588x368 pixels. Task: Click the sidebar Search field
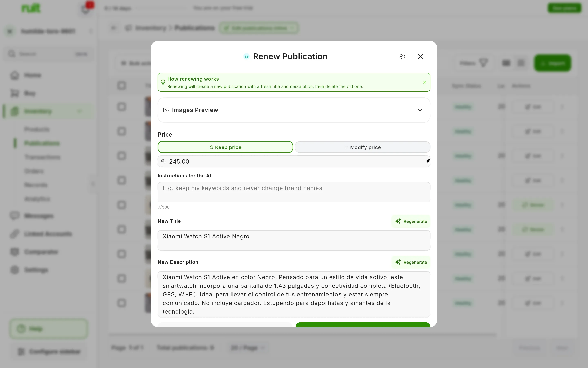coord(49,54)
